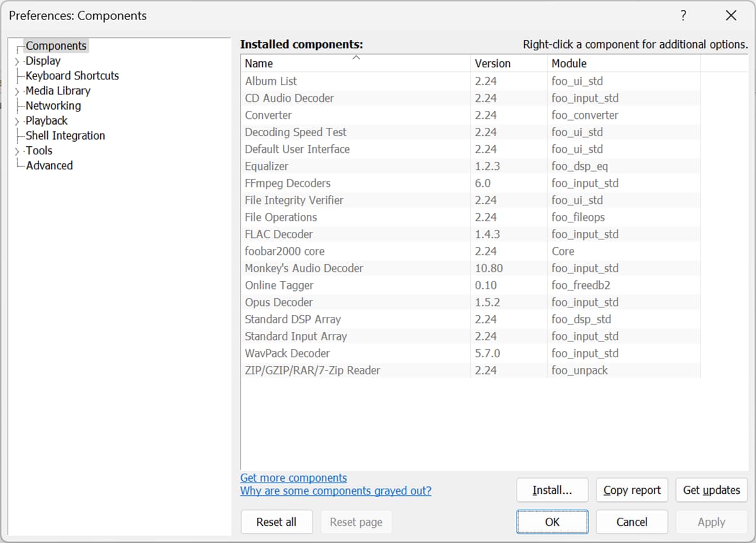Confirm preferences with OK
Image resolution: width=756 pixels, height=543 pixels.
tap(552, 522)
